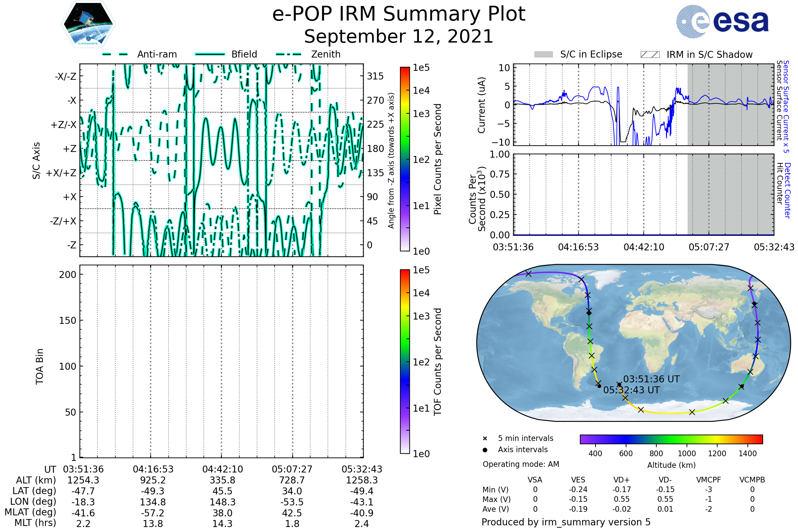Click the 5 min intervals x marker legend
Viewport: 798px width, 532px height.
click(x=485, y=439)
